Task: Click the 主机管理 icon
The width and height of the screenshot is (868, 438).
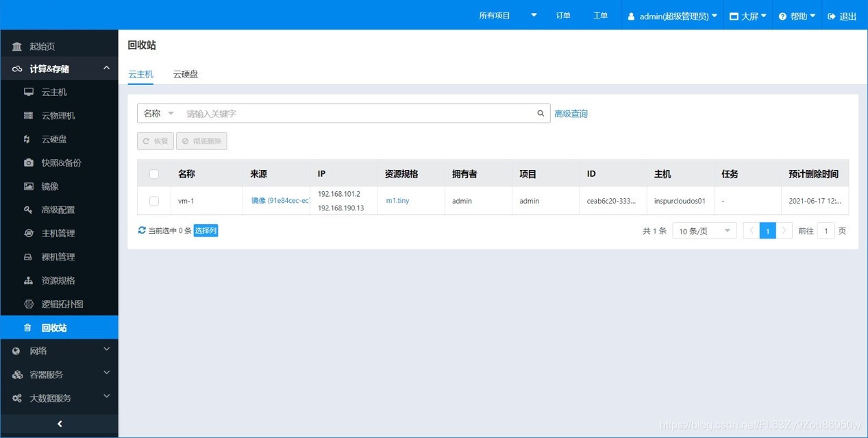Action: click(x=29, y=234)
